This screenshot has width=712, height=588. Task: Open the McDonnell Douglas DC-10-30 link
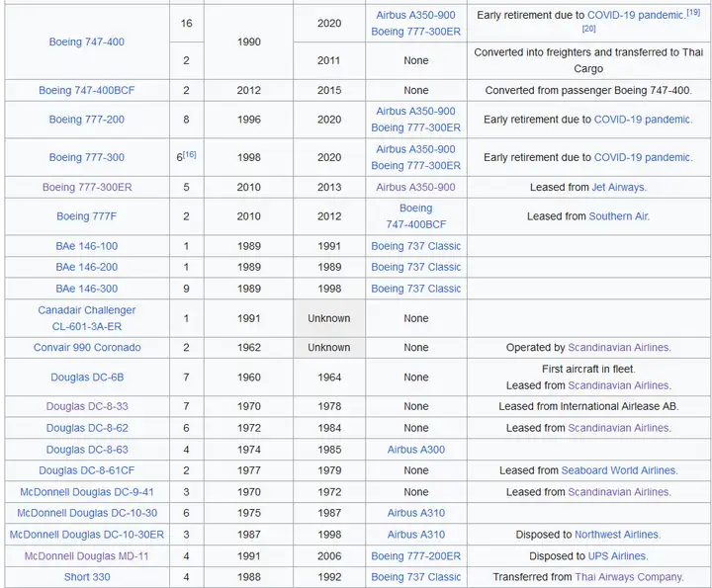(x=87, y=513)
